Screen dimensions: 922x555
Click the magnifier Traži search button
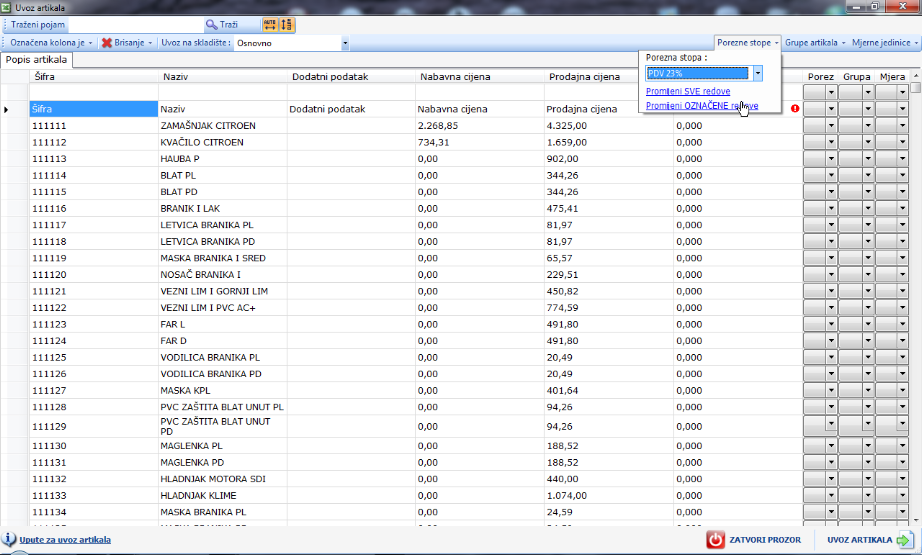click(222, 25)
